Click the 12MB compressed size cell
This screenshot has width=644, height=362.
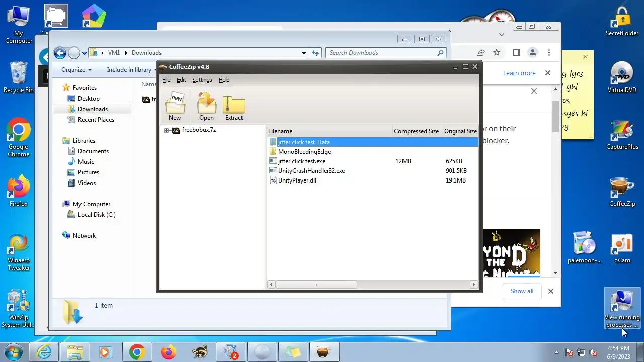tap(403, 161)
